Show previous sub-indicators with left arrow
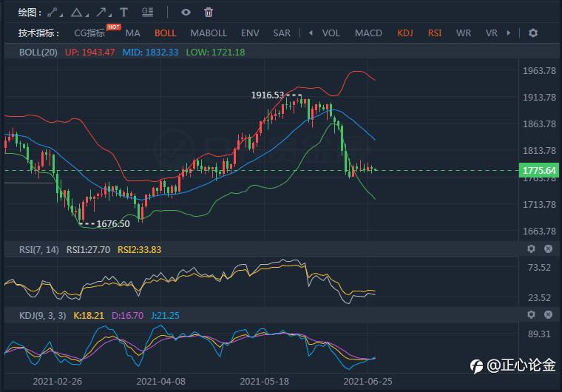Viewport: 562px width, 392px height. [311, 33]
